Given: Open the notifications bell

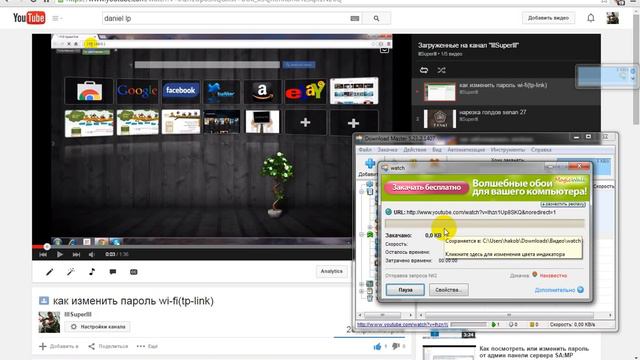Looking at the screenshot, I should tap(591, 18).
